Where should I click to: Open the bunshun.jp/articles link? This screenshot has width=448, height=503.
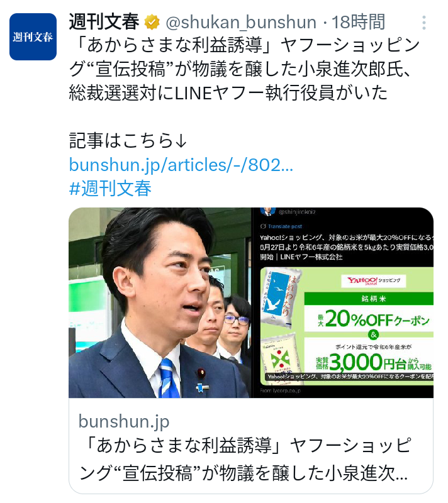click(181, 165)
